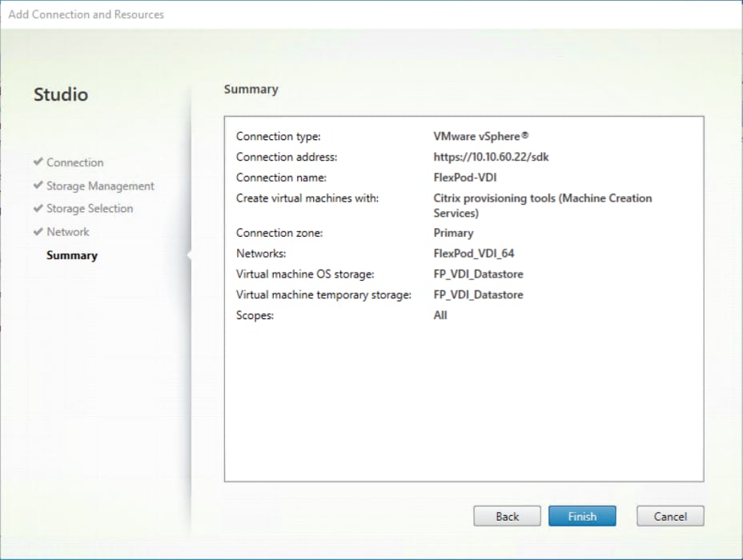Select the Summary step in sidebar
This screenshot has height=560, width=743.
72,256
